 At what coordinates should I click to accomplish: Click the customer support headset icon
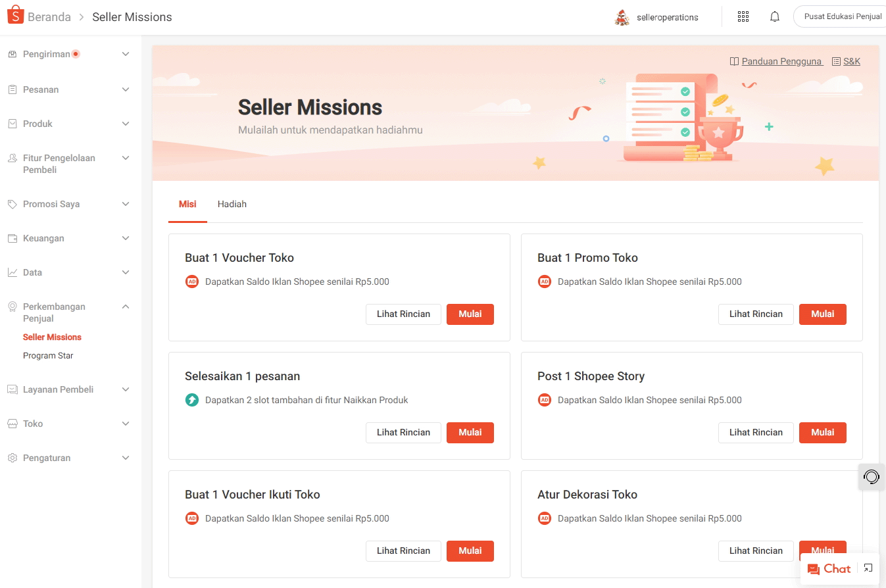pos(872,477)
